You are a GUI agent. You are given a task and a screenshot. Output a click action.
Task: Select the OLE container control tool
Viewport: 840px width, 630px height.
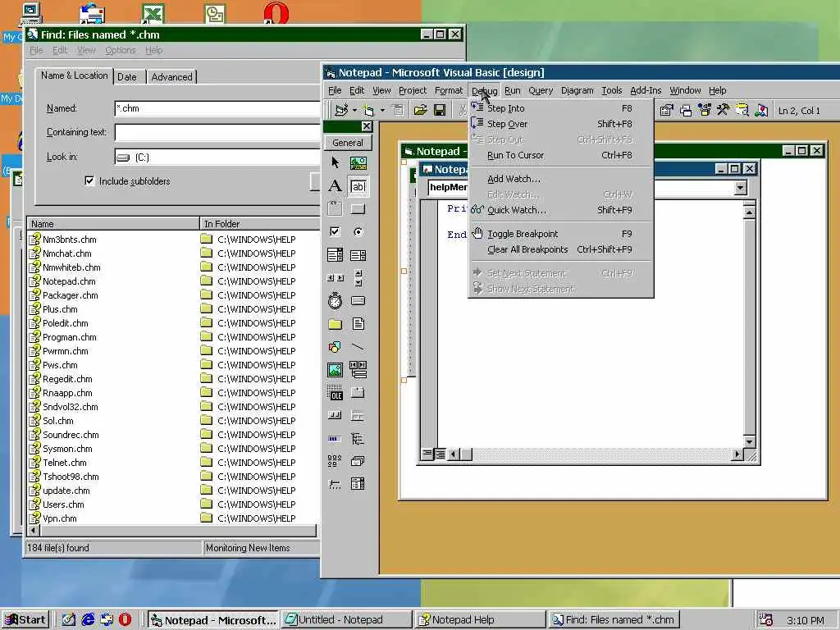336,393
